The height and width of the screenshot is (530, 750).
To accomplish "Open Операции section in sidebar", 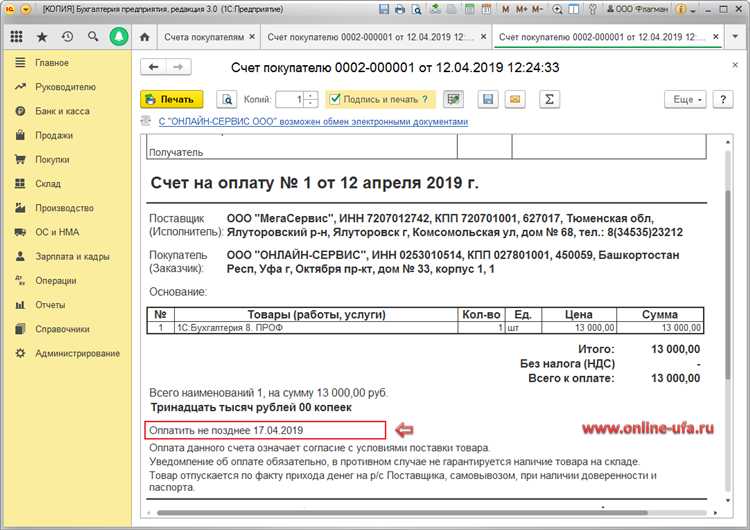I will pos(66,281).
